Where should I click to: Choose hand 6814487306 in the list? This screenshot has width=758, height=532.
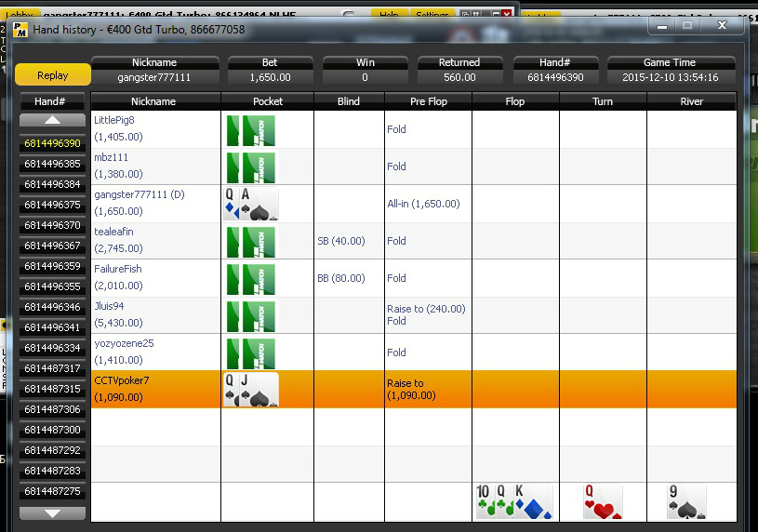pyautogui.click(x=53, y=409)
